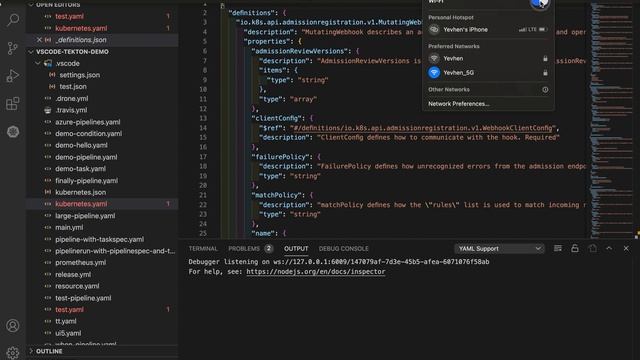Open test.yaml in the project tree
Viewport: 640px width, 360px height.
pyautogui.click(x=102, y=309)
